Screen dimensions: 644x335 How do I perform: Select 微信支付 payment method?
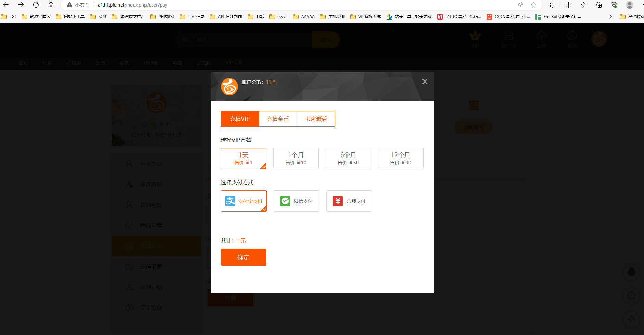(296, 201)
